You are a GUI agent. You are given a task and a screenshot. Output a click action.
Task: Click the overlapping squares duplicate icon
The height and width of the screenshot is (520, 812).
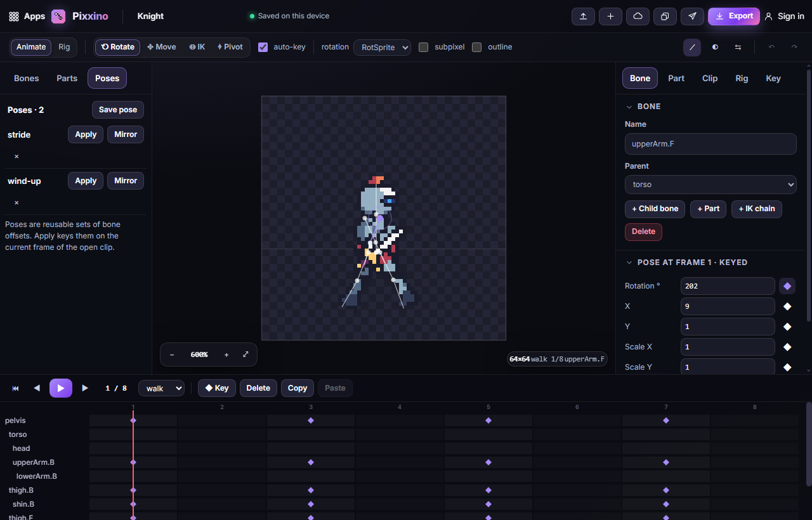click(x=665, y=16)
